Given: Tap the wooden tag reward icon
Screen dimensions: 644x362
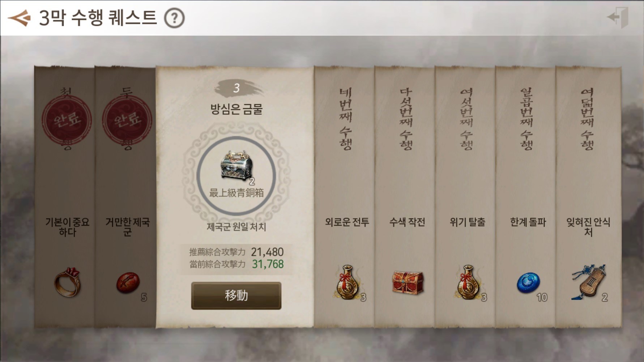Looking at the screenshot, I should coord(588,282).
